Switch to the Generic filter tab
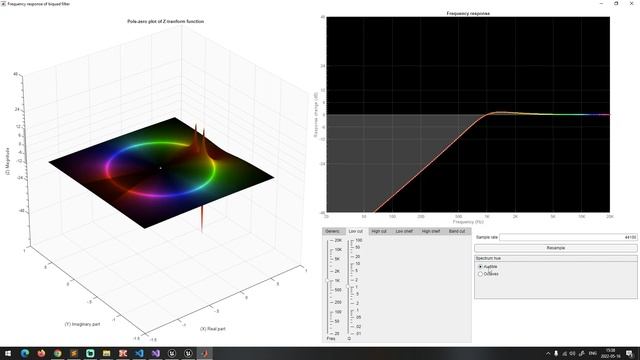This screenshot has width=640, height=360. click(x=333, y=231)
